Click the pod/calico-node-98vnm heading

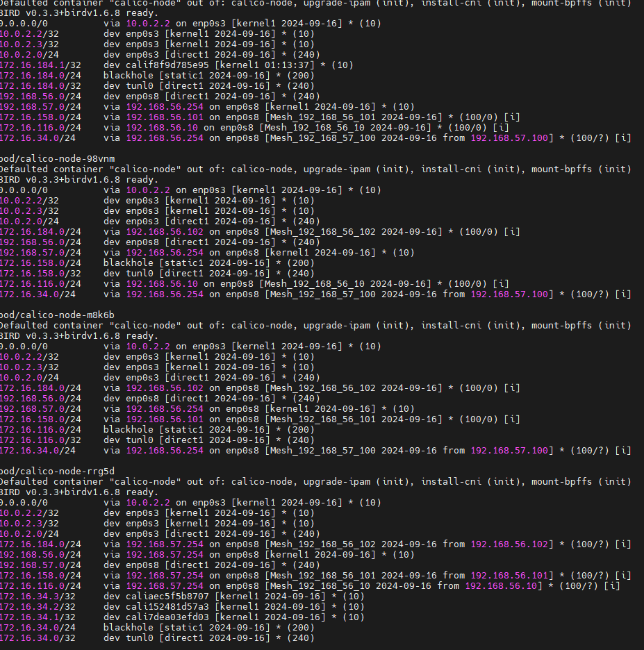(x=57, y=158)
